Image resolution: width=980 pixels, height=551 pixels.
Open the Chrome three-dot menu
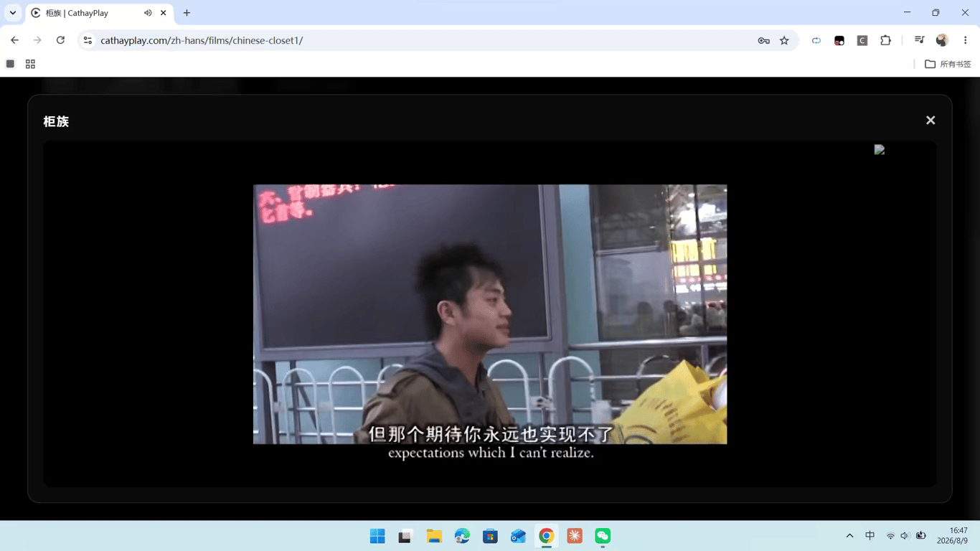click(x=965, y=40)
